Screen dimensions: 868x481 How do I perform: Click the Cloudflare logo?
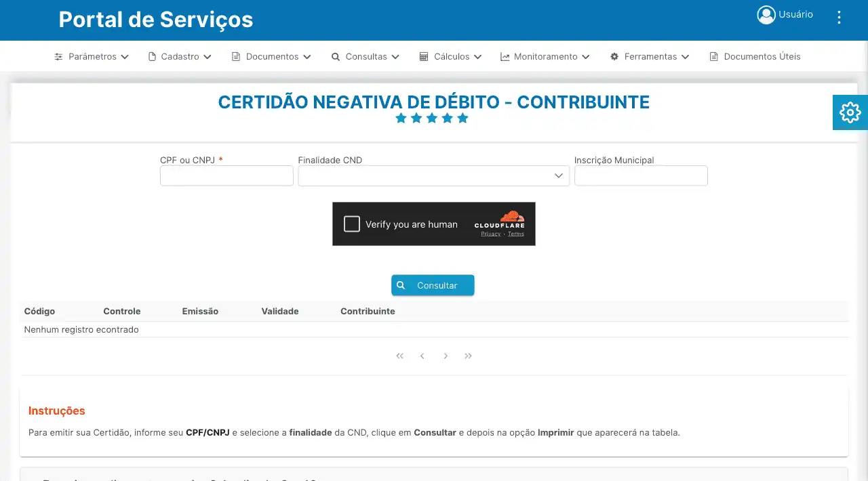(500, 220)
